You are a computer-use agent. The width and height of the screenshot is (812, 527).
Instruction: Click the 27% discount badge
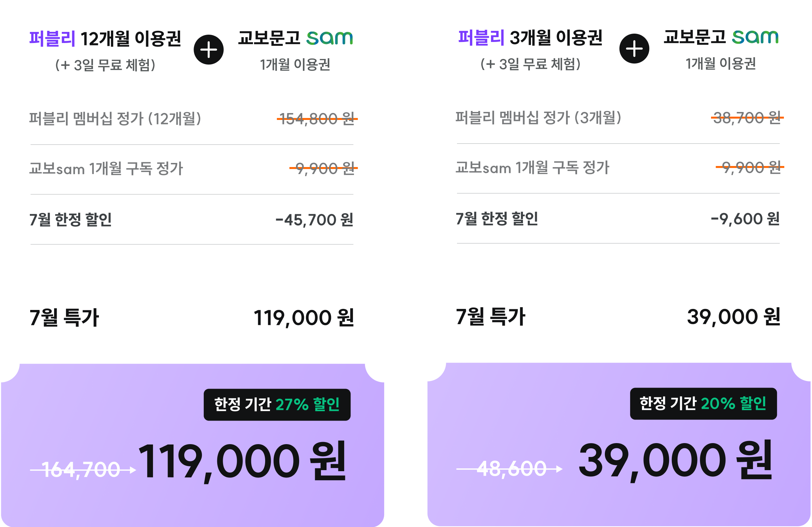pos(277,405)
